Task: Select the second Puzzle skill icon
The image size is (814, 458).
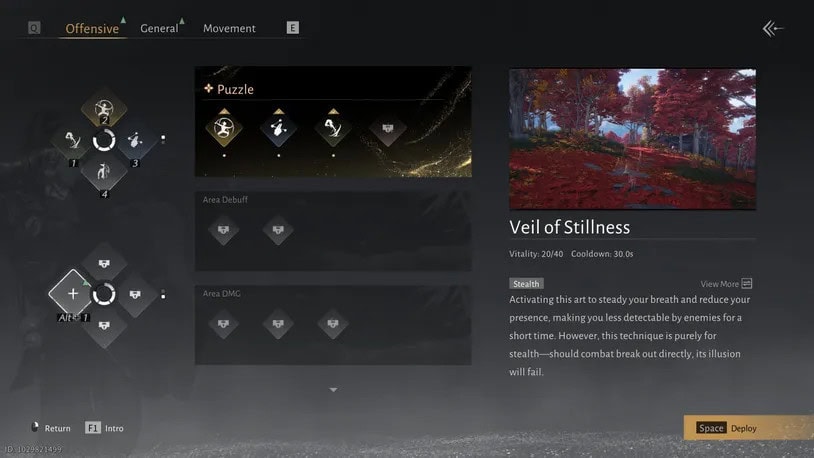Action: point(278,128)
